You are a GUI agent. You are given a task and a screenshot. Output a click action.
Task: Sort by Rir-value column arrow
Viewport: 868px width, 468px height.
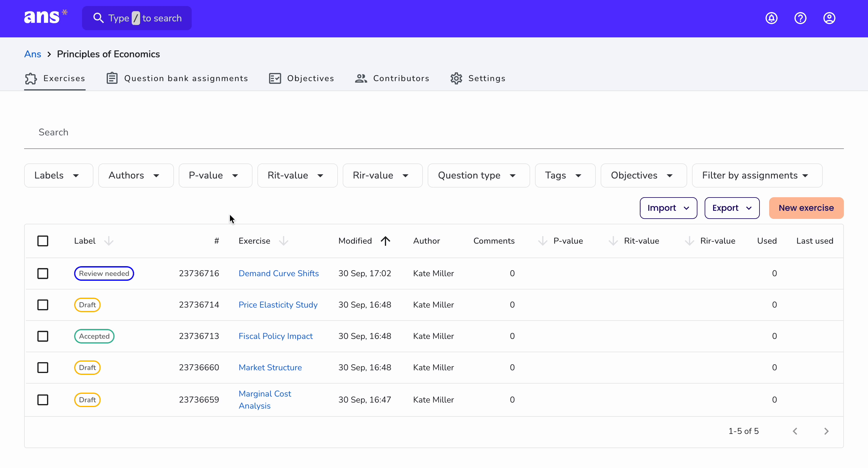click(689, 241)
